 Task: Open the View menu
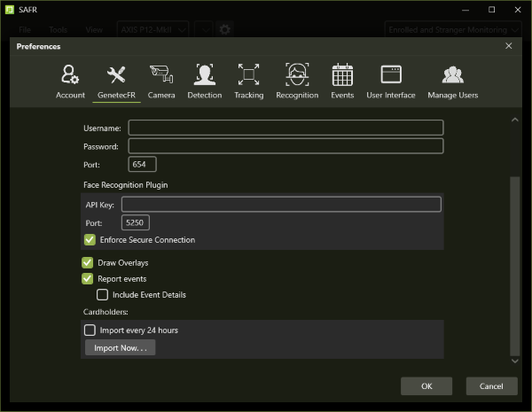(x=94, y=30)
